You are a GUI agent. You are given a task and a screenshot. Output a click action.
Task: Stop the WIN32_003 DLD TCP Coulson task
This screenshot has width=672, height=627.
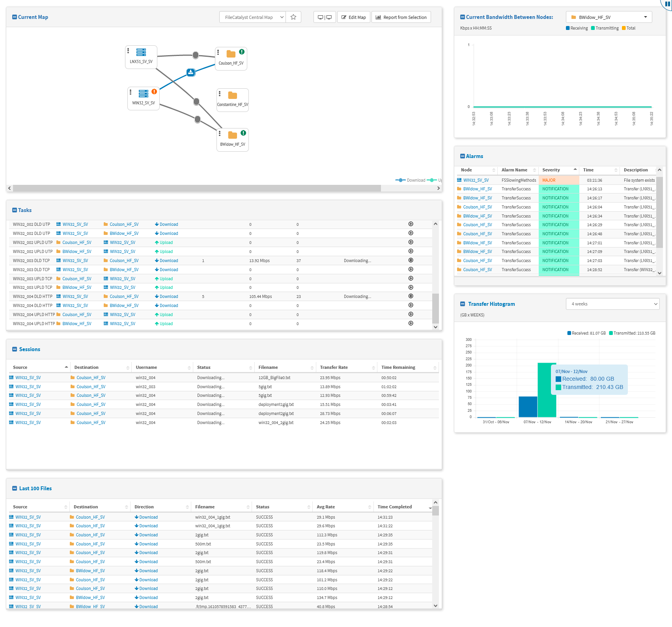[411, 260]
